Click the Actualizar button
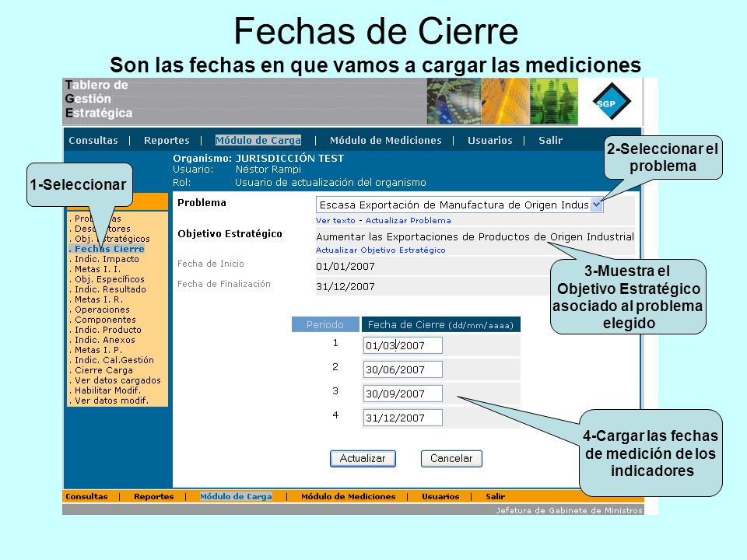This screenshot has height=560, width=747. (363, 459)
